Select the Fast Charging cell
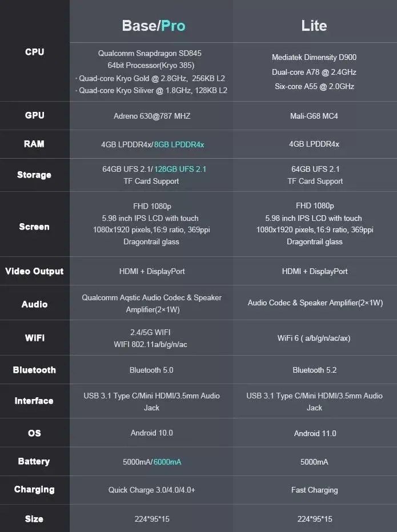The height and width of the screenshot is (532, 397). pyautogui.click(x=315, y=490)
